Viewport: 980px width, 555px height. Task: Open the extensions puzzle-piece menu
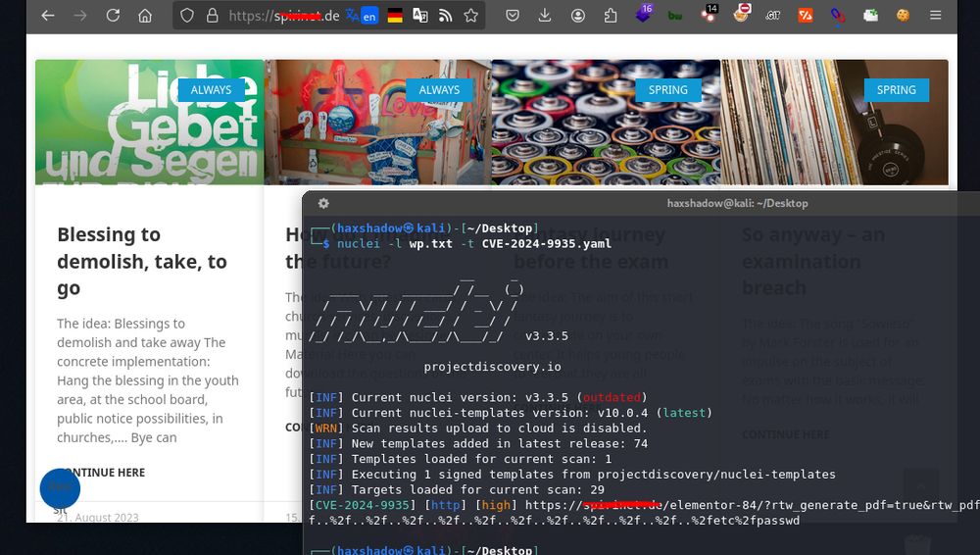pyautogui.click(x=611, y=15)
